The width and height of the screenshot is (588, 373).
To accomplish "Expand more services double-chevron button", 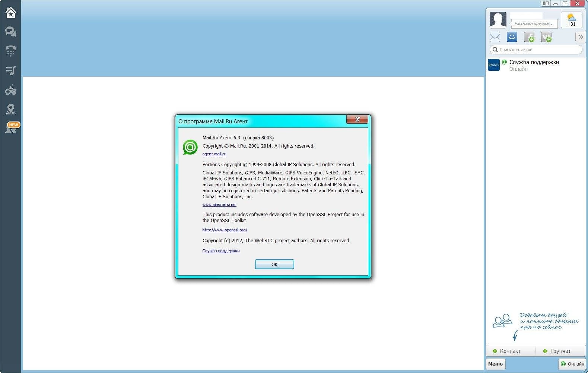I will (581, 37).
